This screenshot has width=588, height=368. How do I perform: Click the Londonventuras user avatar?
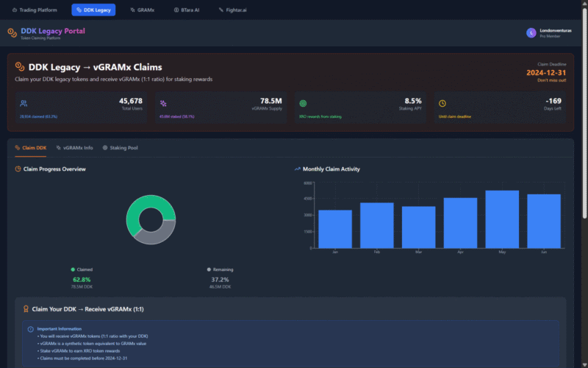coord(531,32)
